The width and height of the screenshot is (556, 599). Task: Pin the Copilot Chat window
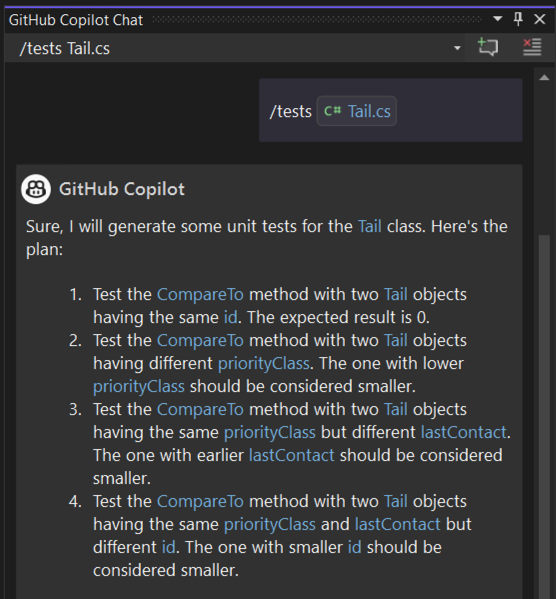(518, 19)
